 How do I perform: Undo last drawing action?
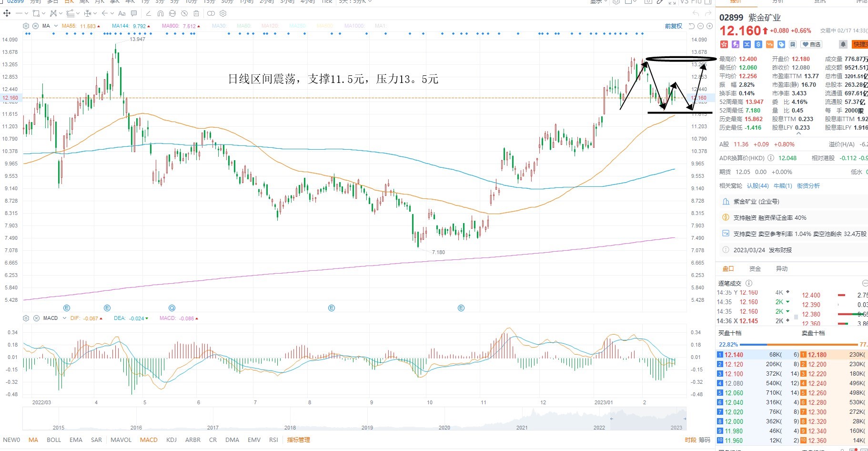[696, 13]
